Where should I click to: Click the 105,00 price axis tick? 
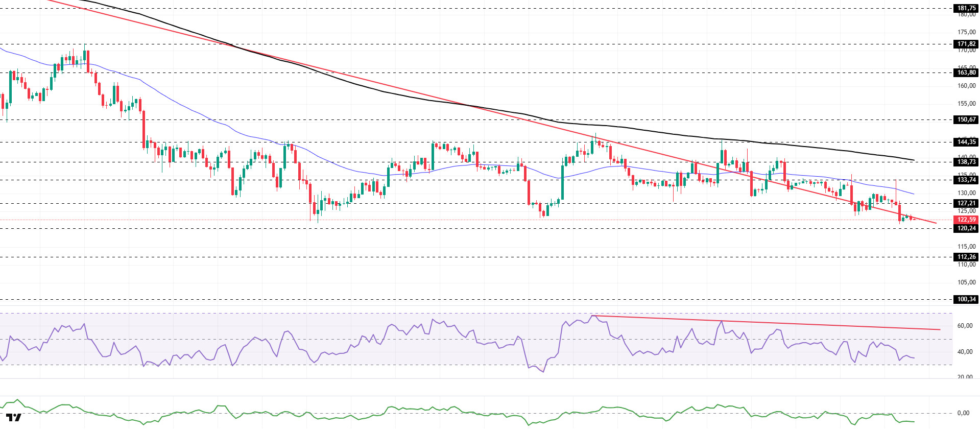pos(966,282)
